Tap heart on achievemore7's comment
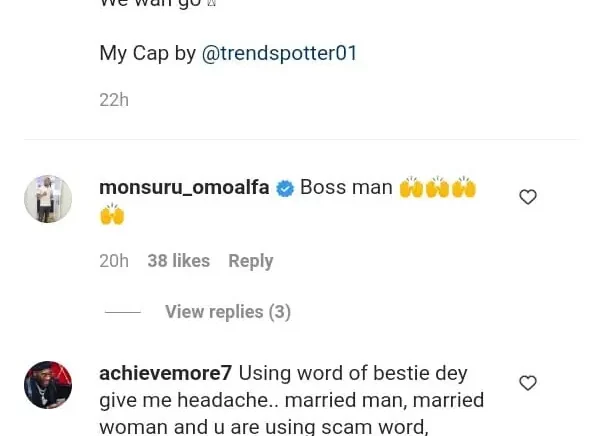This screenshot has height=436, width=600. tap(528, 383)
